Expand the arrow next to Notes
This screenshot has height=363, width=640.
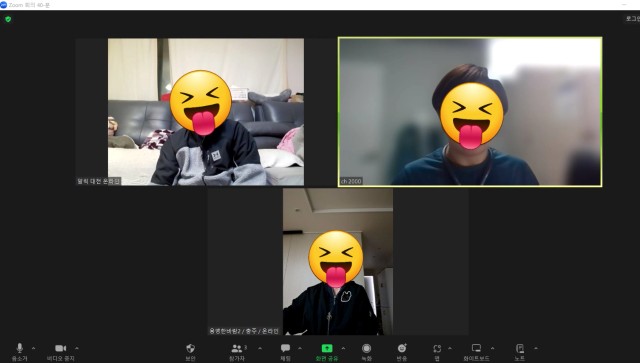(536, 348)
